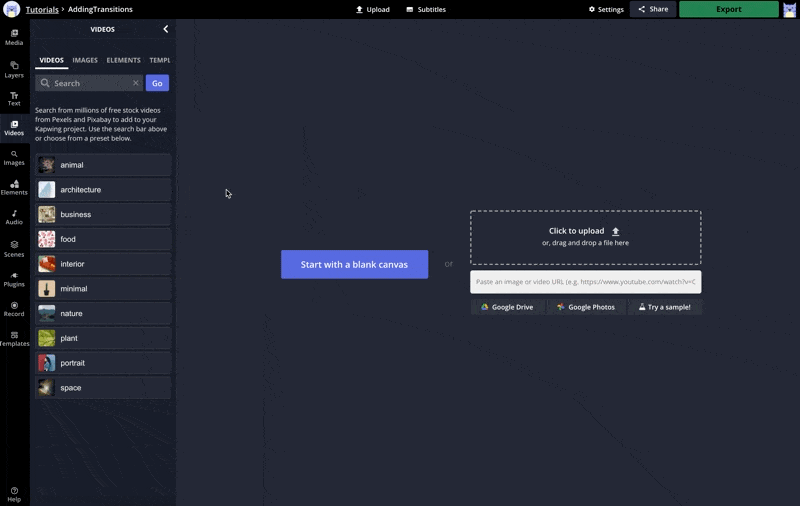The width and height of the screenshot is (800, 506).
Task: Click Start with a blank canvas
Action: tap(354, 264)
